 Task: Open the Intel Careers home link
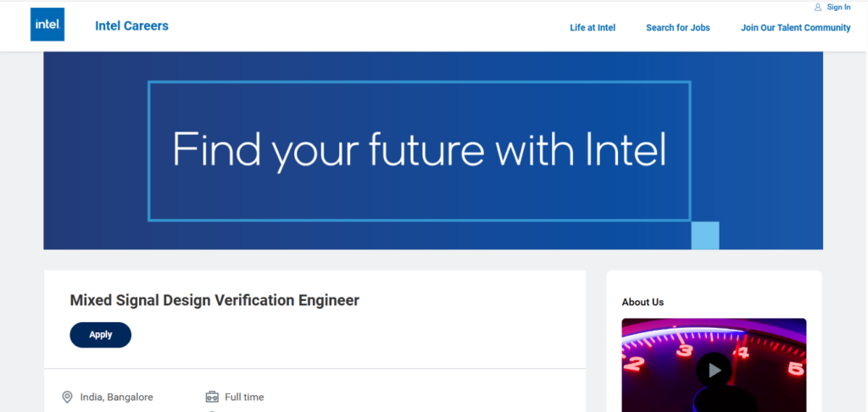tap(131, 26)
